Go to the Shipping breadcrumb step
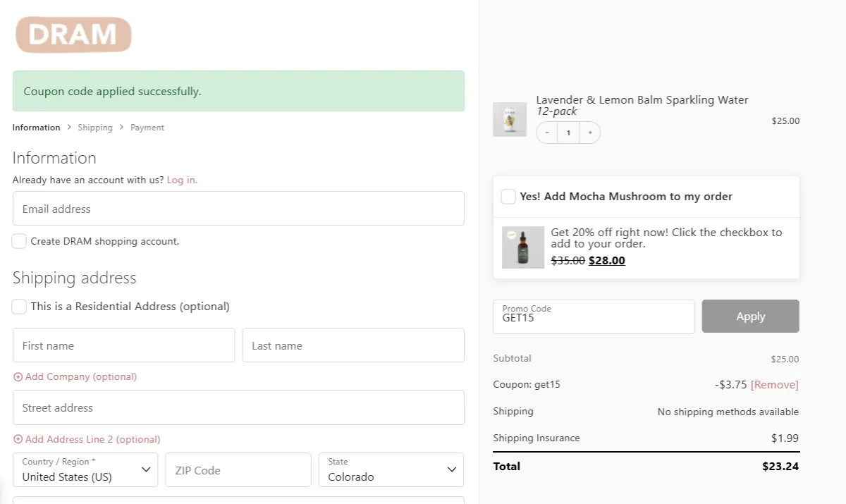Screen dimensions: 846x504 (x=95, y=128)
